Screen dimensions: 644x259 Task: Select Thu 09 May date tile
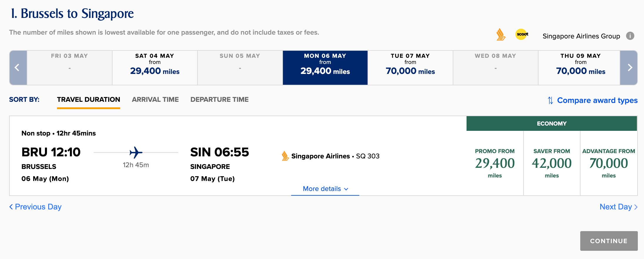(580, 68)
